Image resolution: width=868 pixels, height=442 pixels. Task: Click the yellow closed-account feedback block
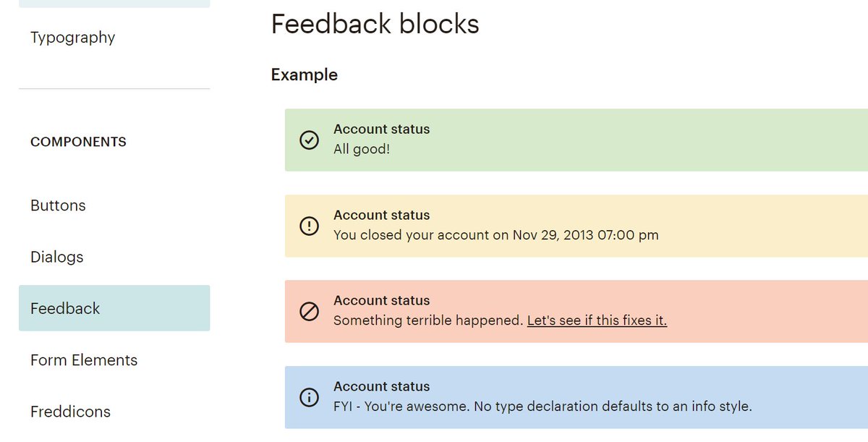pyautogui.click(x=576, y=226)
